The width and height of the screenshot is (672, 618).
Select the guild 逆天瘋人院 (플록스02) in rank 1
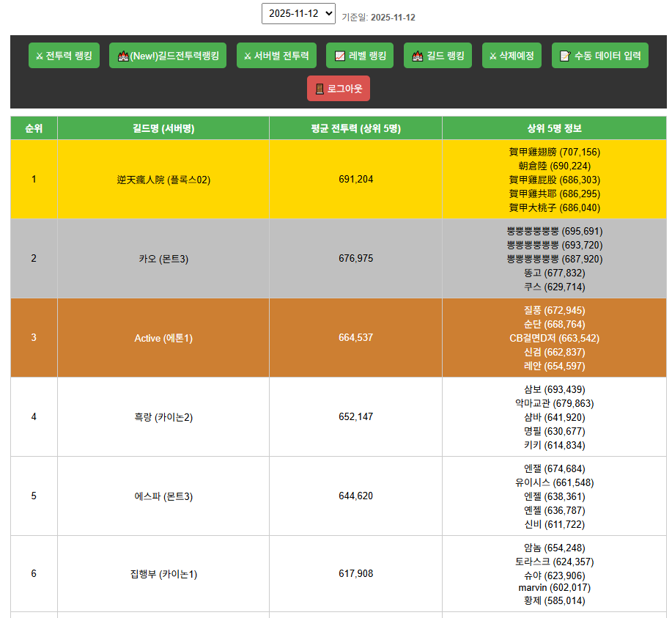click(163, 180)
